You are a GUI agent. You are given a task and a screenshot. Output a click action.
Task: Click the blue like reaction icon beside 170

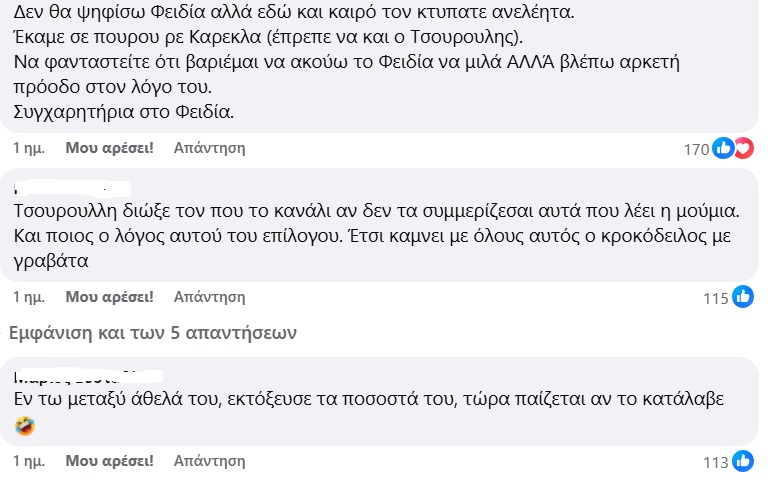[x=723, y=148]
